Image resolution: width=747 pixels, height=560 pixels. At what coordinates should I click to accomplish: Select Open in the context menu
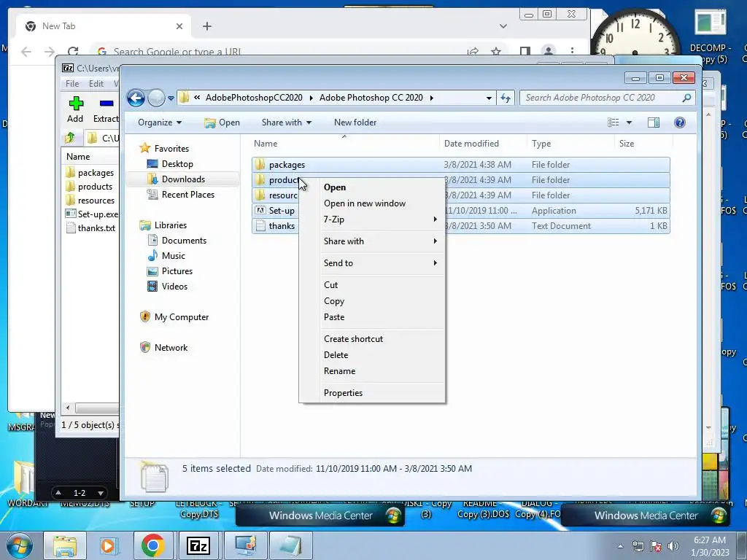click(372, 187)
